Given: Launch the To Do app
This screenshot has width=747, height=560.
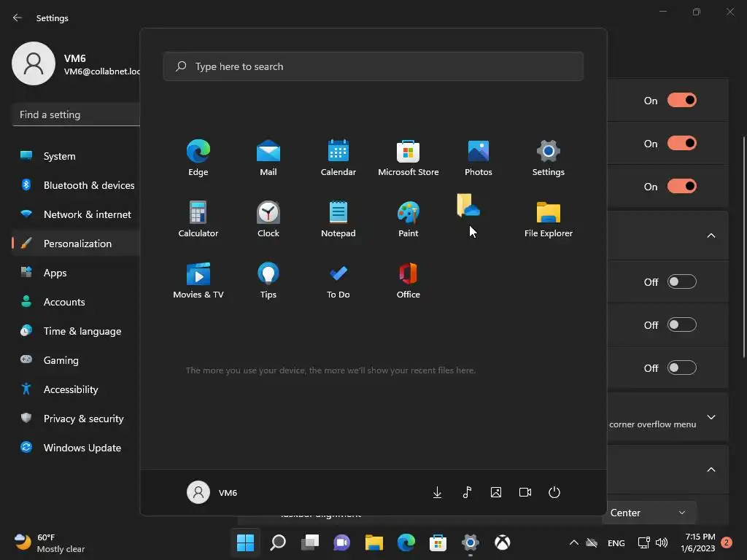Looking at the screenshot, I should coord(338,281).
